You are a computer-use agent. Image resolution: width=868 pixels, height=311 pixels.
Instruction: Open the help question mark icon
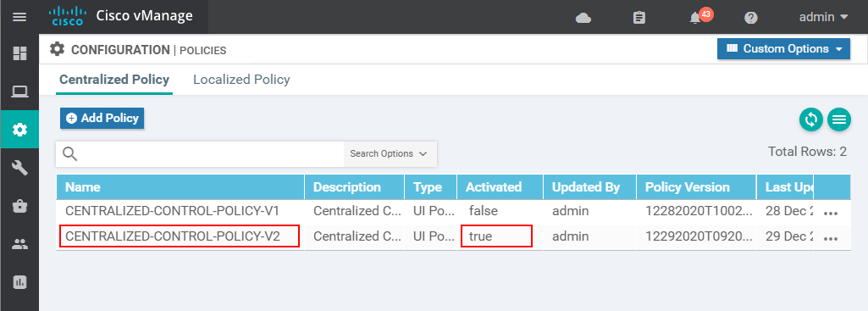(750, 18)
